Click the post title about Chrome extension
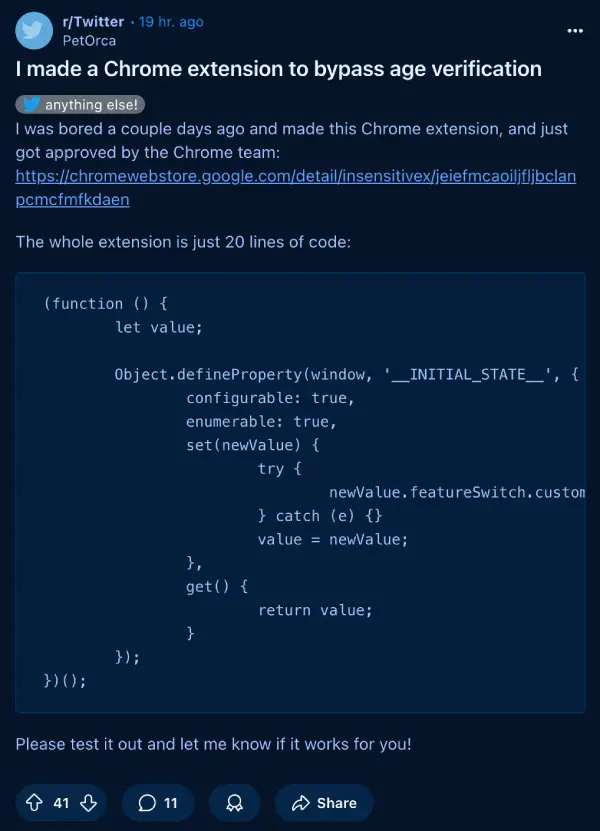 tap(279, 69)
